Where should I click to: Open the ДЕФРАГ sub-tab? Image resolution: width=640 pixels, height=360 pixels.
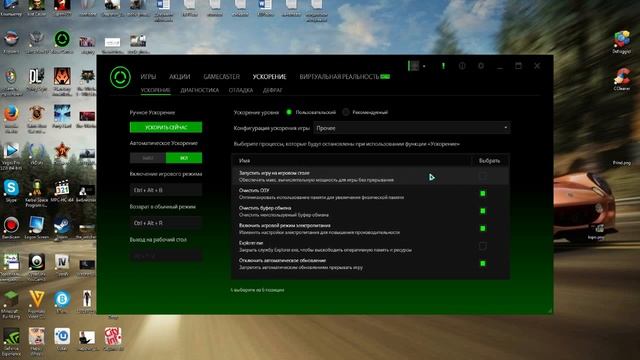272,90
